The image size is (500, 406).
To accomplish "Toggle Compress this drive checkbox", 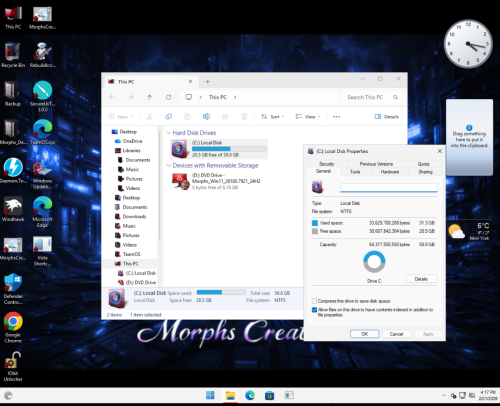I will 314,301.
